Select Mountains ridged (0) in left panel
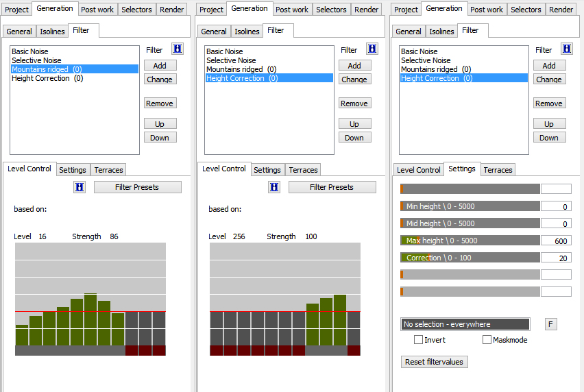The width and height of the screenshot is (584, 392). coord(75,69)
